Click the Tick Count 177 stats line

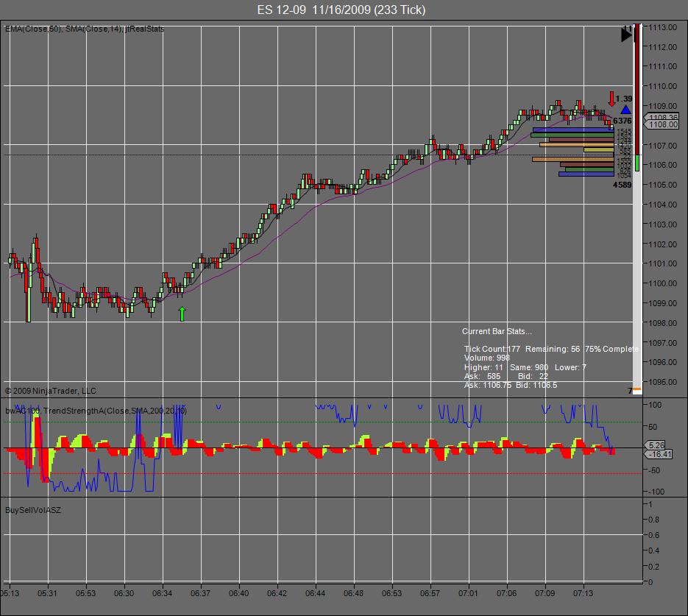[x=551, y=349]
